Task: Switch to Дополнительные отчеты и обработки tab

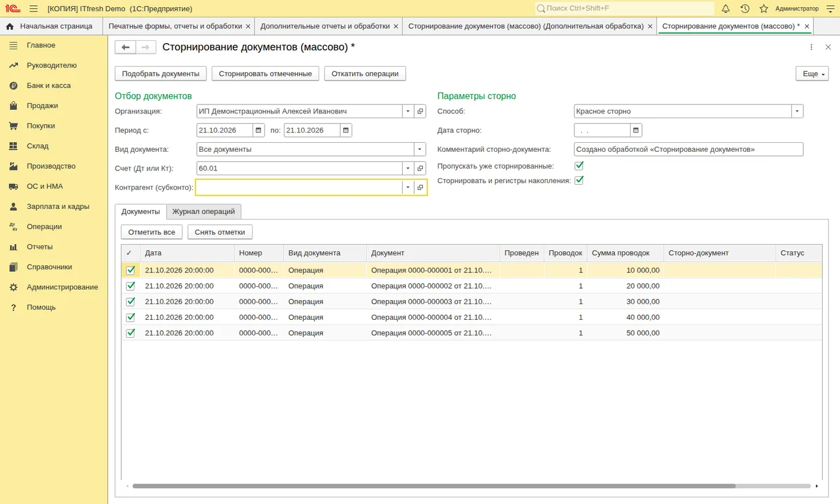Action: pos(325,26)
